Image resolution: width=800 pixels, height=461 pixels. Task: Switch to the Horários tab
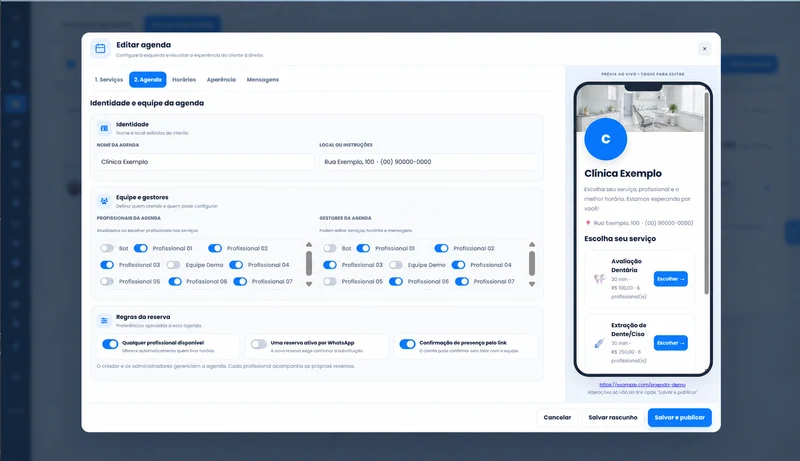click(184, 80)
